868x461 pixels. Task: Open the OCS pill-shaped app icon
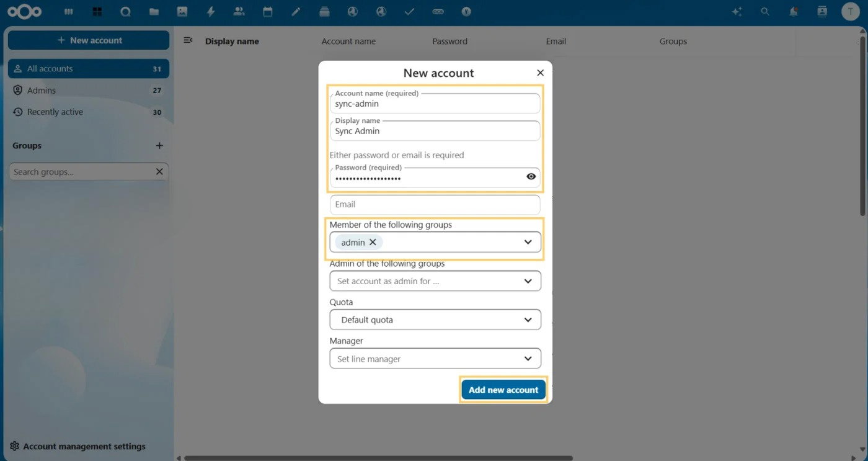tap(438, 12)
